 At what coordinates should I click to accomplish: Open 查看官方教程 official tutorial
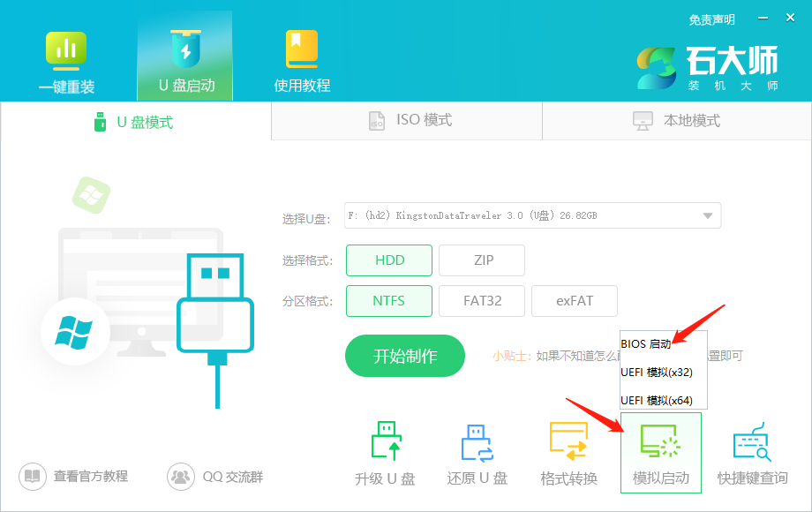point(73,475)
